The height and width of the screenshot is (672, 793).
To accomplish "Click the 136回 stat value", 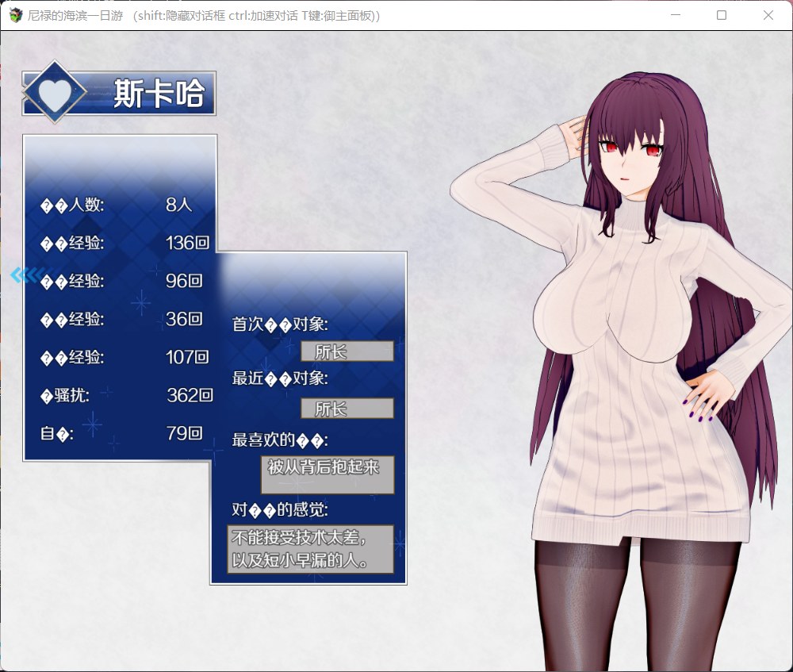I will [x=188, y=243].
